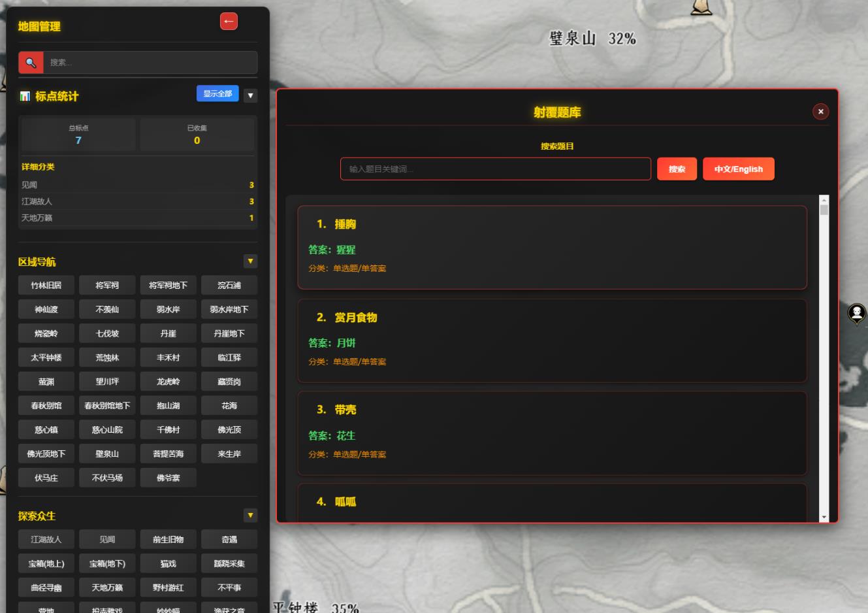
Task: Navigate to 竹林旧居 region
Action: pyautogui.click(x=46, y=285)
